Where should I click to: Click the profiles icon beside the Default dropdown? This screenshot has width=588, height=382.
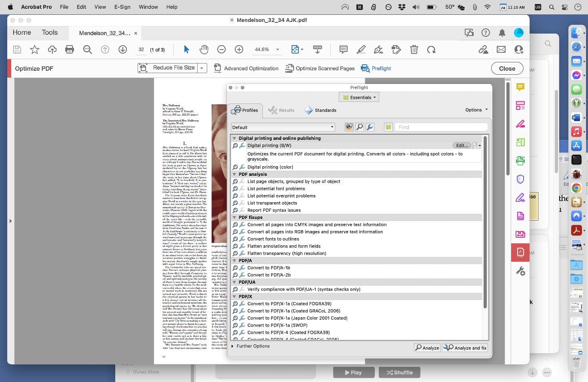click(349, 127)
